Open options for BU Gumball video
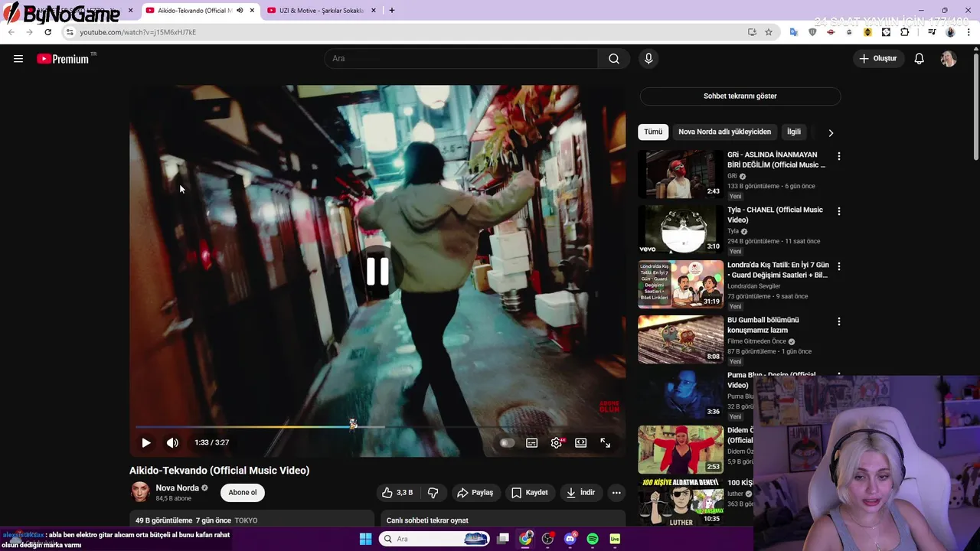The image size is (980, 551). [x=839, y=321]
